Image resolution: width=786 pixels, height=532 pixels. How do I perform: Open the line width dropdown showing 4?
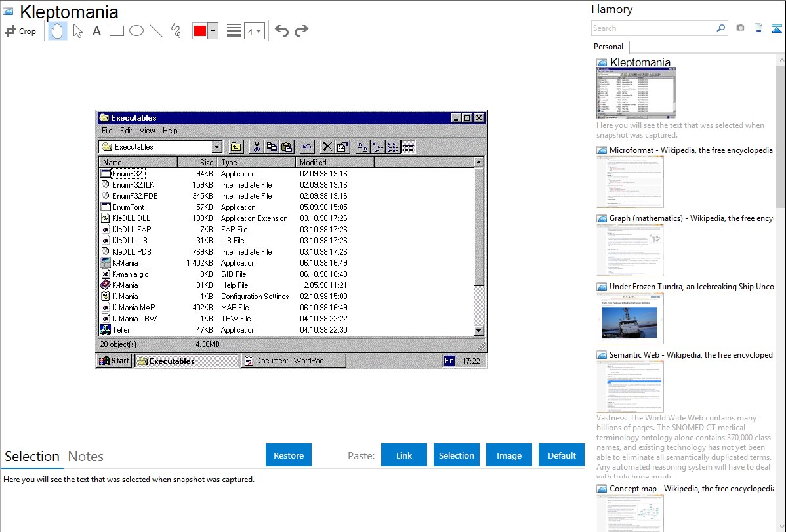(x=254, y=31)
